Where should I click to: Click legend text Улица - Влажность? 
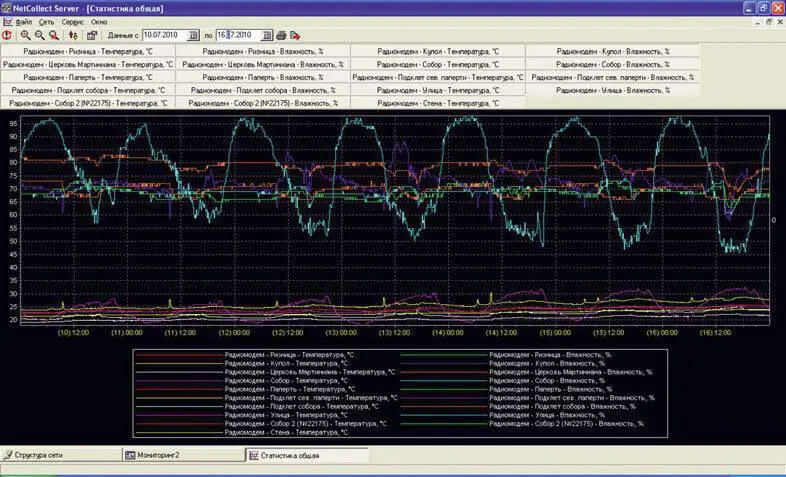[x=547, y=415]
